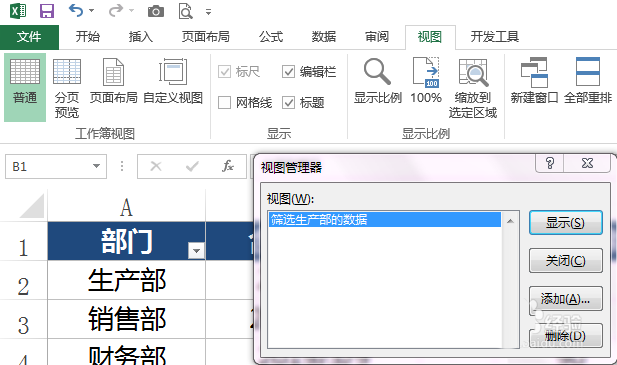Open the 审阅 tab
This screenshot has width=617, height=365.
pos(377,37)
